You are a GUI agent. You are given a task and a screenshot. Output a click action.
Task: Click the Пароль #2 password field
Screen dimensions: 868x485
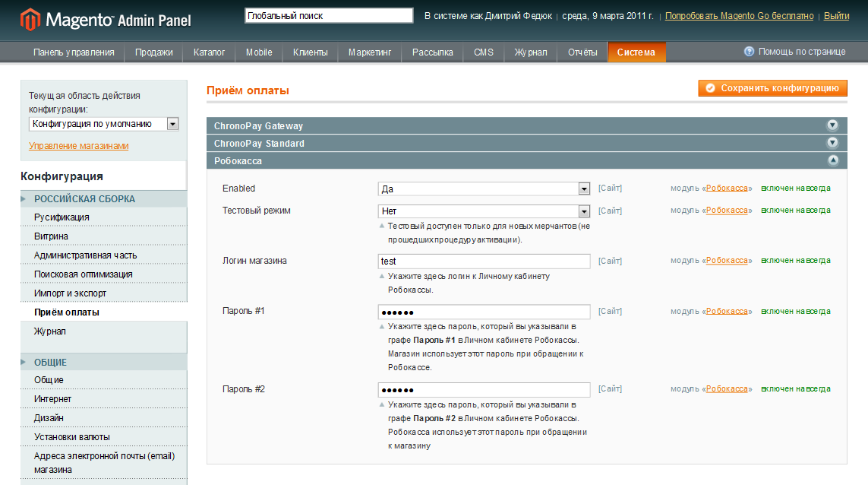pos(484,390)
